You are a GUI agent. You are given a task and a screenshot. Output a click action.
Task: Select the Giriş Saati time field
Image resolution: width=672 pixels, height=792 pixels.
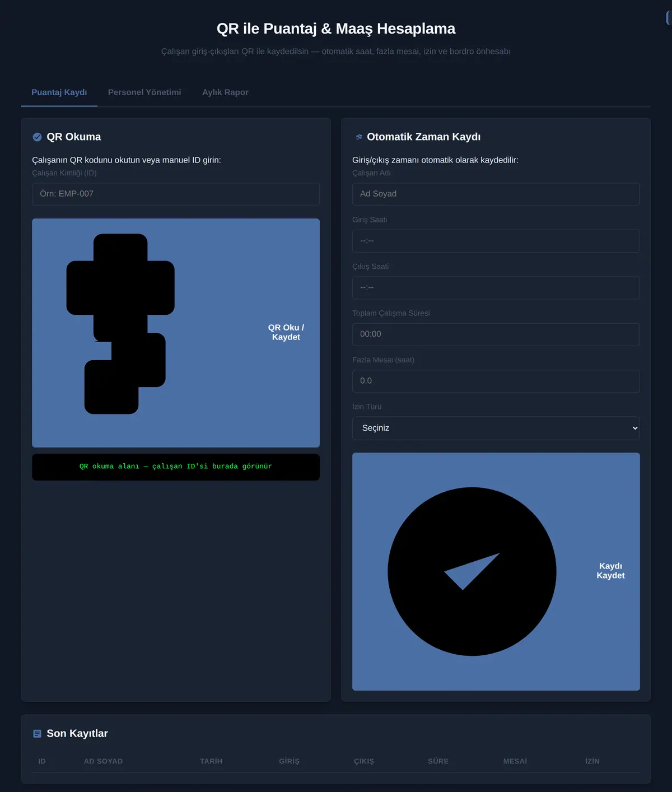click(496, 241)
